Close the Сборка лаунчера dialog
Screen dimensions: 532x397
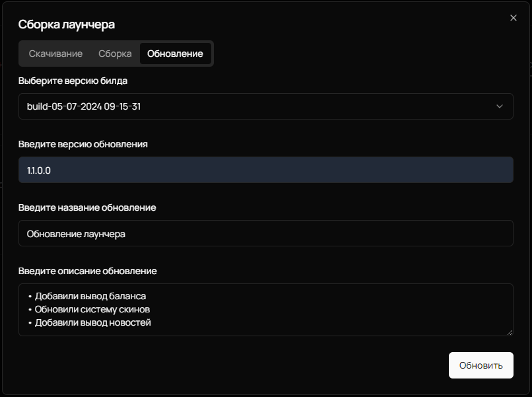click(514, 18)
